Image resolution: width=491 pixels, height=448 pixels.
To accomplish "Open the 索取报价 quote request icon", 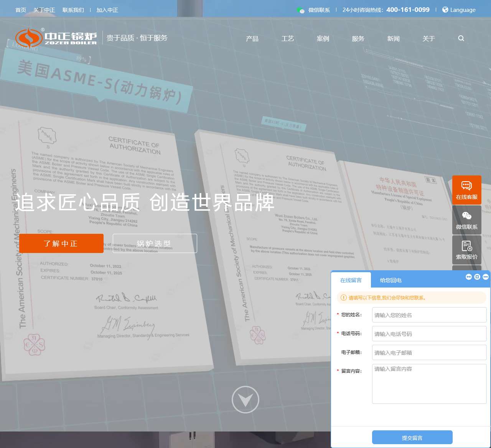I will [x=466, y=250].
